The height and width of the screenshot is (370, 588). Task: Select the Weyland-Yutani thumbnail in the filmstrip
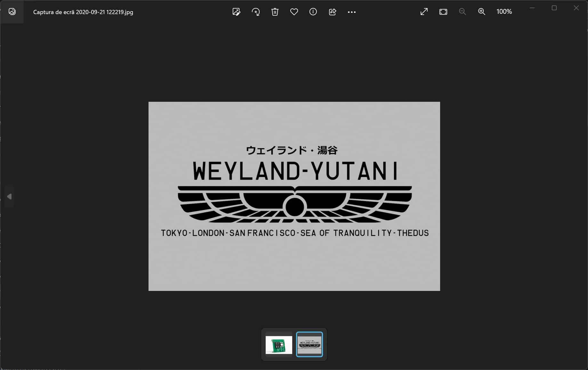click(310, 344)
